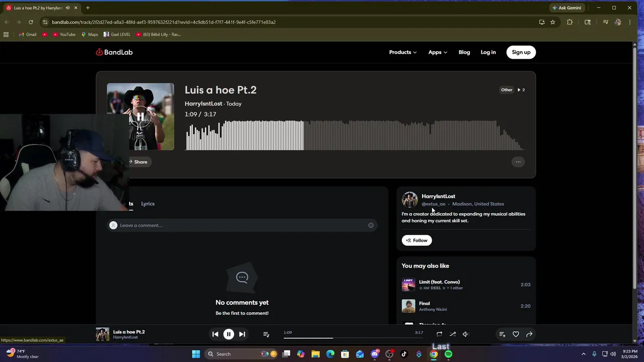Mute the volume in bottom player

pos(465,334)
